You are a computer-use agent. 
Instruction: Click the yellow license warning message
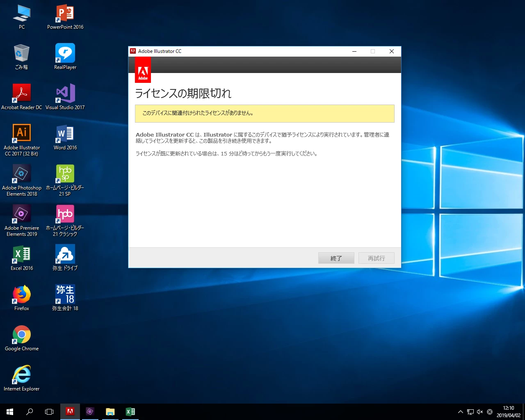pos(265,113)
